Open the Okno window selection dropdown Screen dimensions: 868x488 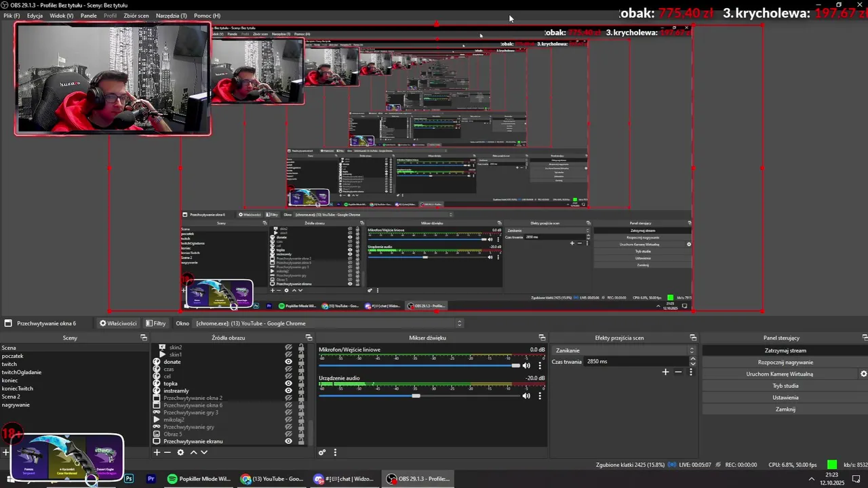click(x=328, y=323)
